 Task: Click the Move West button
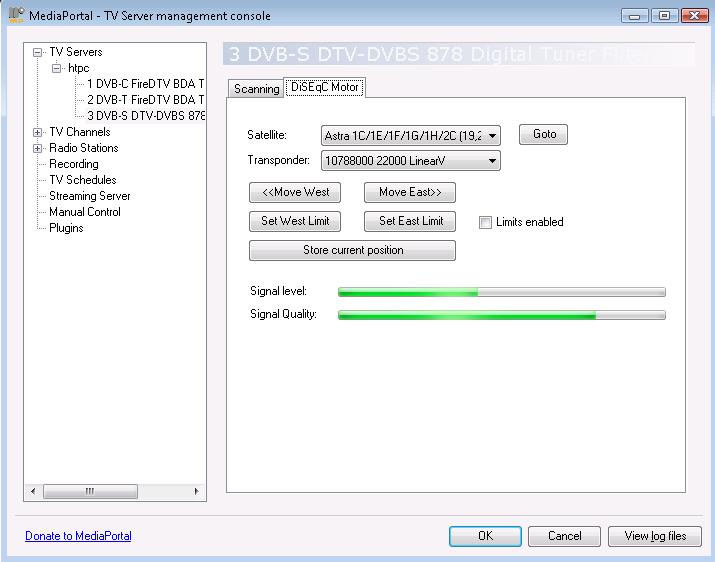tap(295, 192)
